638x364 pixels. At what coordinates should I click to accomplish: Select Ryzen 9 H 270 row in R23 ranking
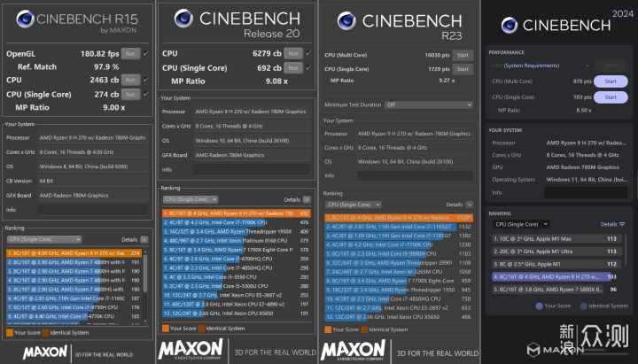tap(399, 218)
